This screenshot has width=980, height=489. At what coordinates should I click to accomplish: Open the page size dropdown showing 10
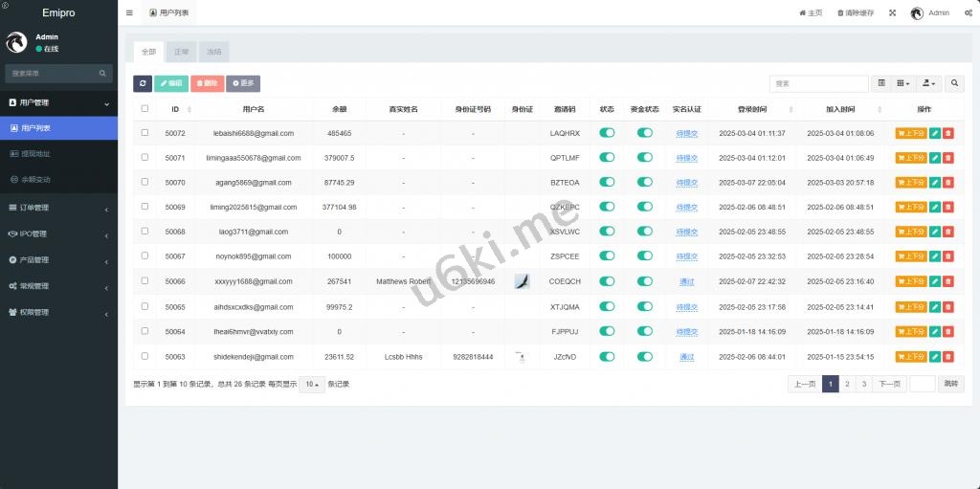[x=311, y=384]
